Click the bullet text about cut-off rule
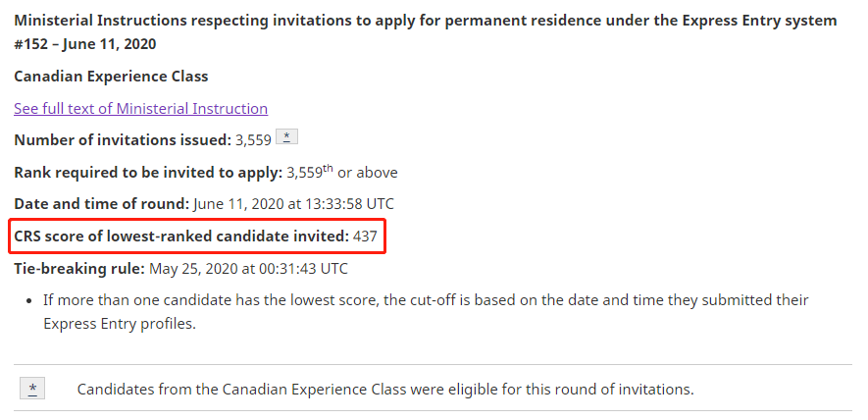 pyautogui.click(x=426, y=300)
